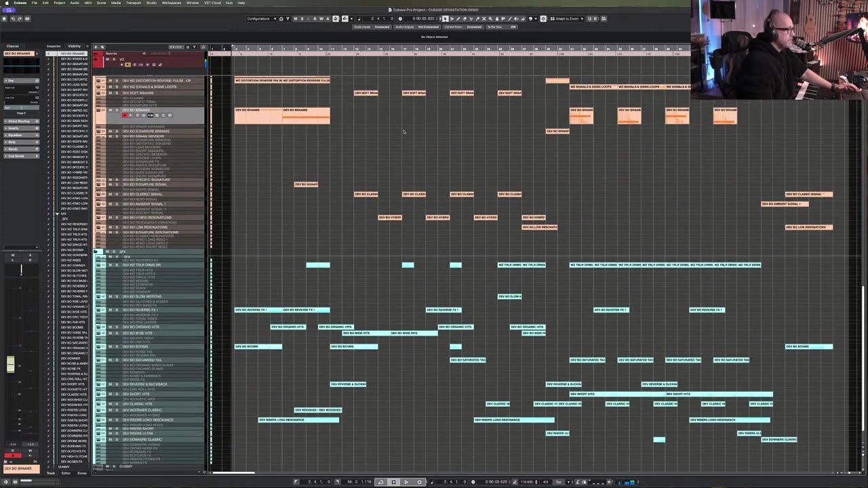Toggle the Cycle loop button in transport
868x488 pixels.
click(x=380, y=482)
